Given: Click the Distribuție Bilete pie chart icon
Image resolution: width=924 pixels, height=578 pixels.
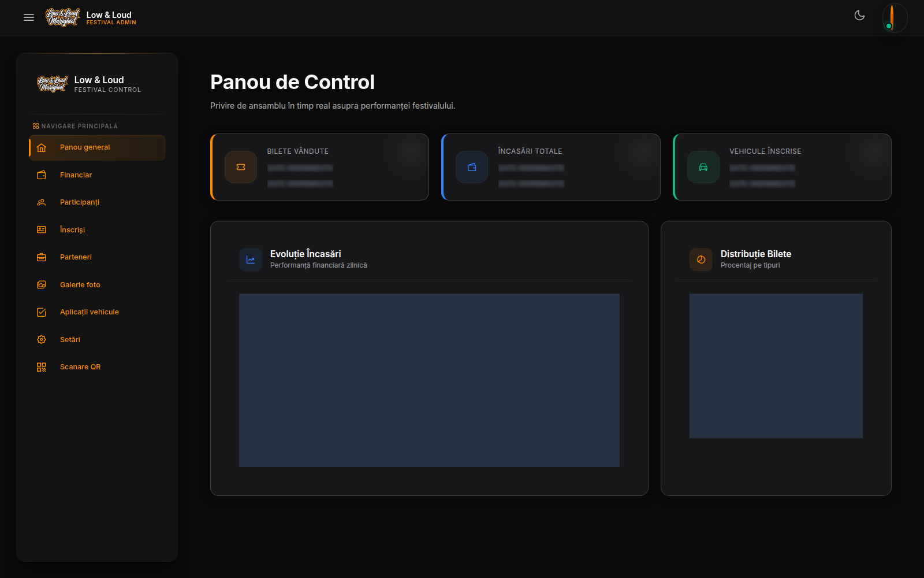Looking at the screenshot, I should pos(701,260).
